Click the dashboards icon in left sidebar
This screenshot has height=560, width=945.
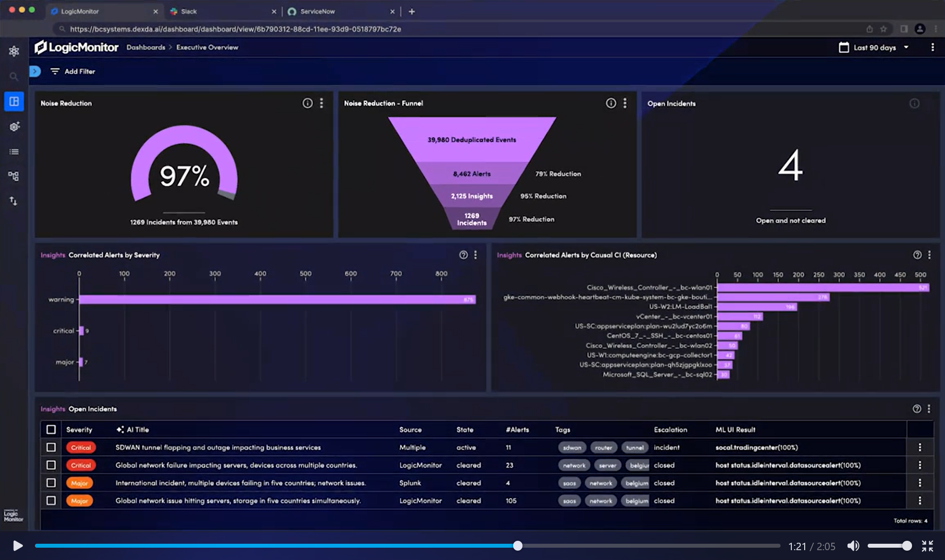[14, 101]
